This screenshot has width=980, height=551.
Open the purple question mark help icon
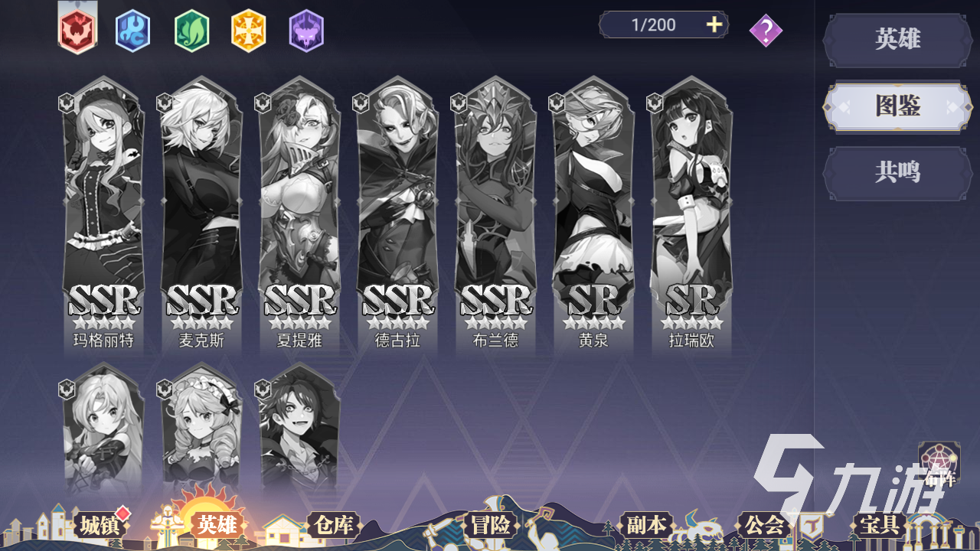tap(766, 31)
